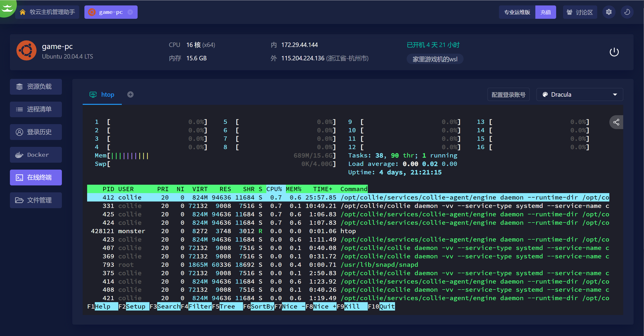Click 专业运维版 edition label
Image resolution: width=644 pixels, height=336 pixels.
[x=517, y=12]
